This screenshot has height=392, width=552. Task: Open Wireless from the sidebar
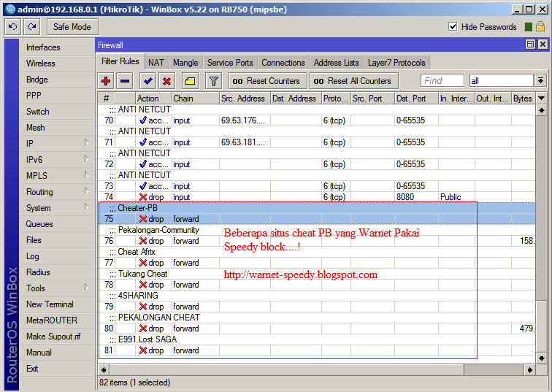57,64
